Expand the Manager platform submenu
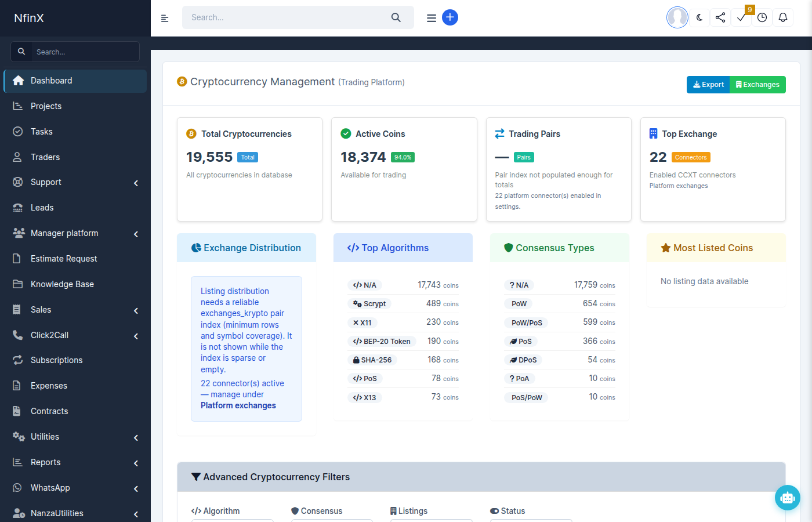This screenshot has width=812, height=522. (75, 233)
